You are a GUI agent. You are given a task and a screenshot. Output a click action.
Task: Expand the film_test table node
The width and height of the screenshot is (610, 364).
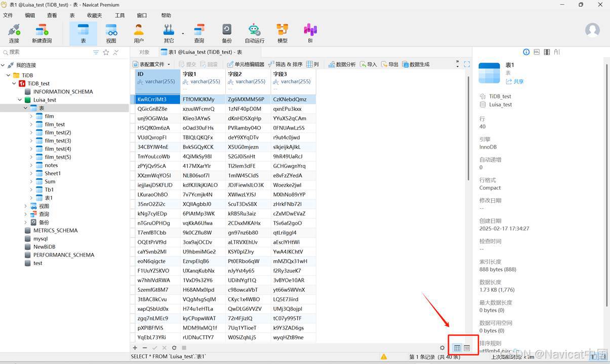tap(31, 124)
